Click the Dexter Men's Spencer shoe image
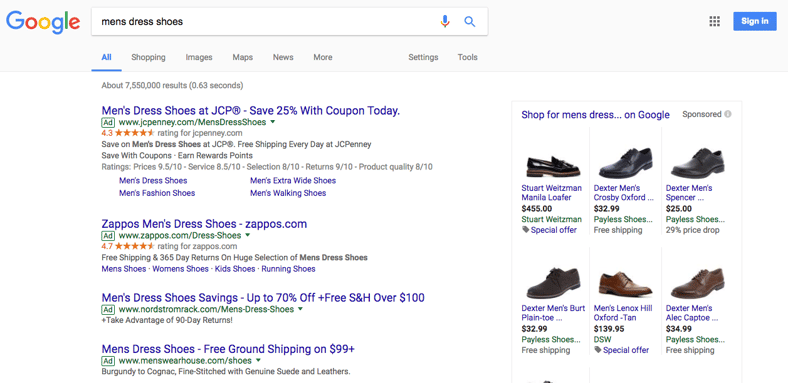 (x=698, y=163)
